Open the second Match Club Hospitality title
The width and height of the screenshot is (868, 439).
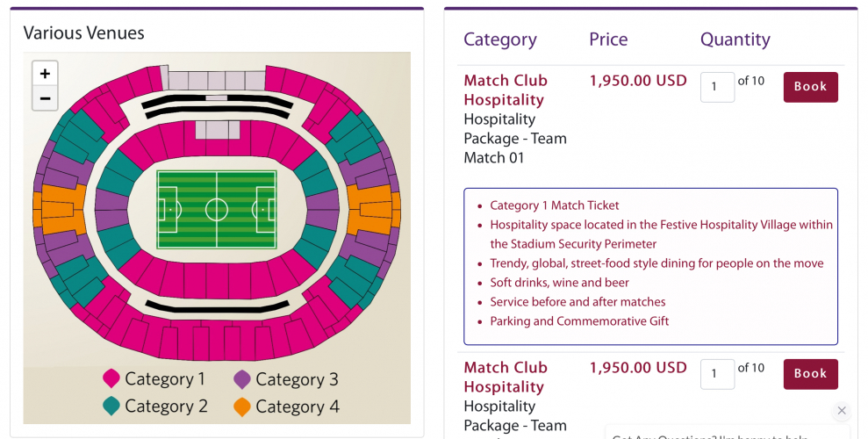coord(506,377)
